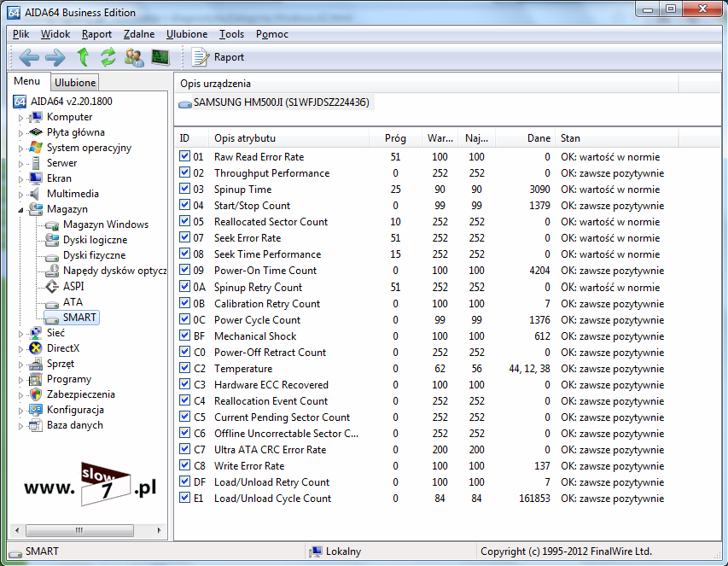Sort by the Stan column header

(x=617, y=138)
